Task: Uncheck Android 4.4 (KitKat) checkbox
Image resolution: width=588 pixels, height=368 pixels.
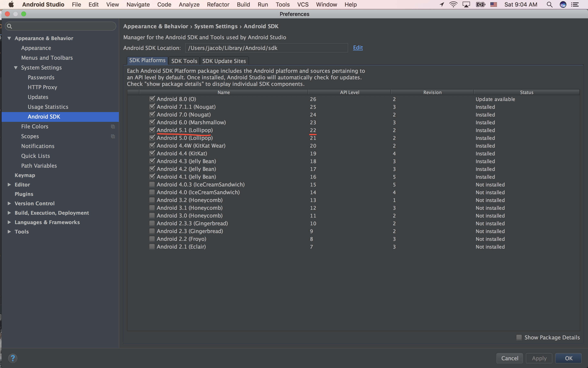Action: (152, 153)
